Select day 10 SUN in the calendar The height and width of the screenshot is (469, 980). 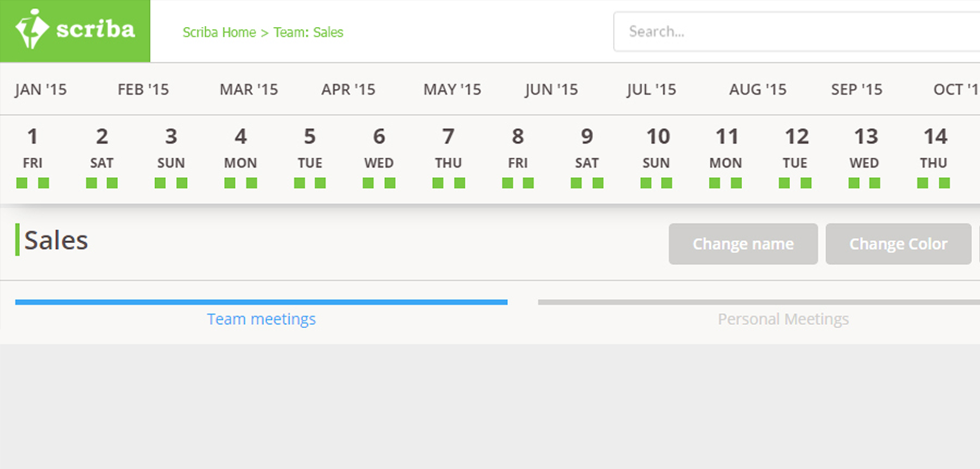[x=657, y=147]
